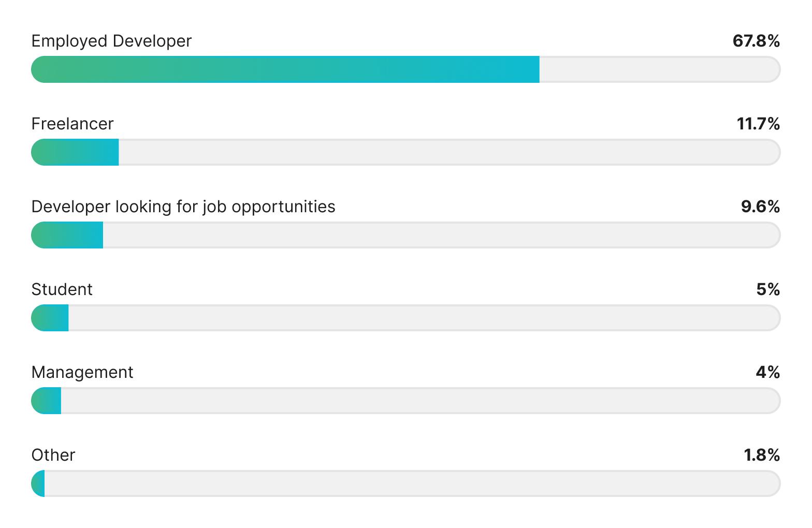The image size is (812, 528).
Task: Click Developer looking for job opportunities label
Action: tap(183, 207)
